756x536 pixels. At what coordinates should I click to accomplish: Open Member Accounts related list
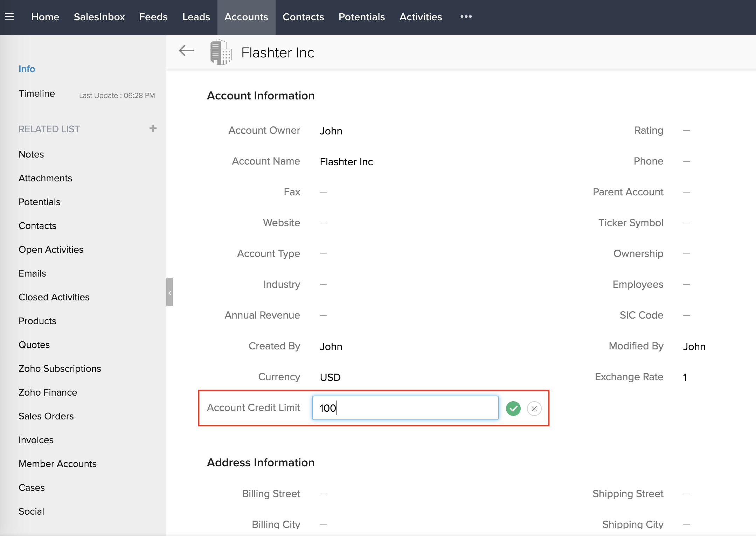click(57, 464)
